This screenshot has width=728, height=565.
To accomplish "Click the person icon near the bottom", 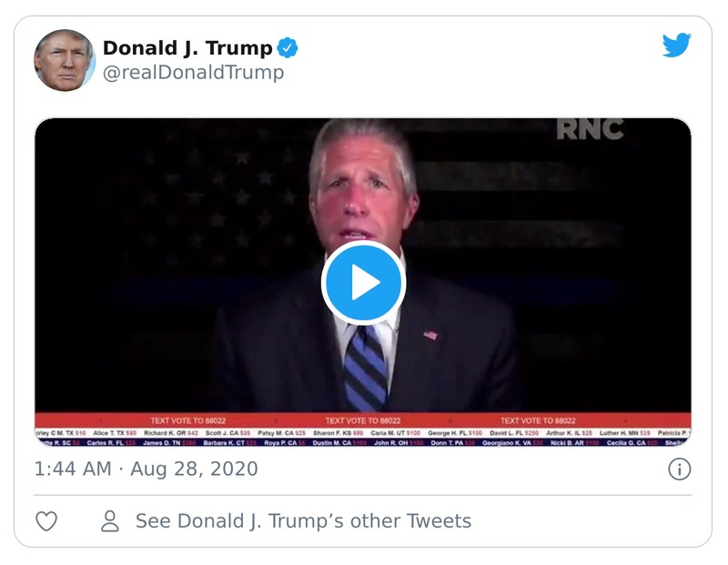I will [x=109, y=521].
